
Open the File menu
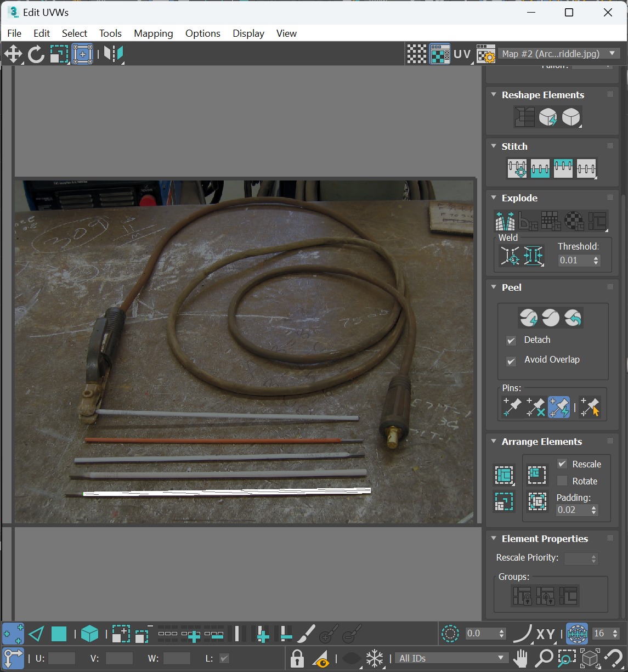[14, 33]
